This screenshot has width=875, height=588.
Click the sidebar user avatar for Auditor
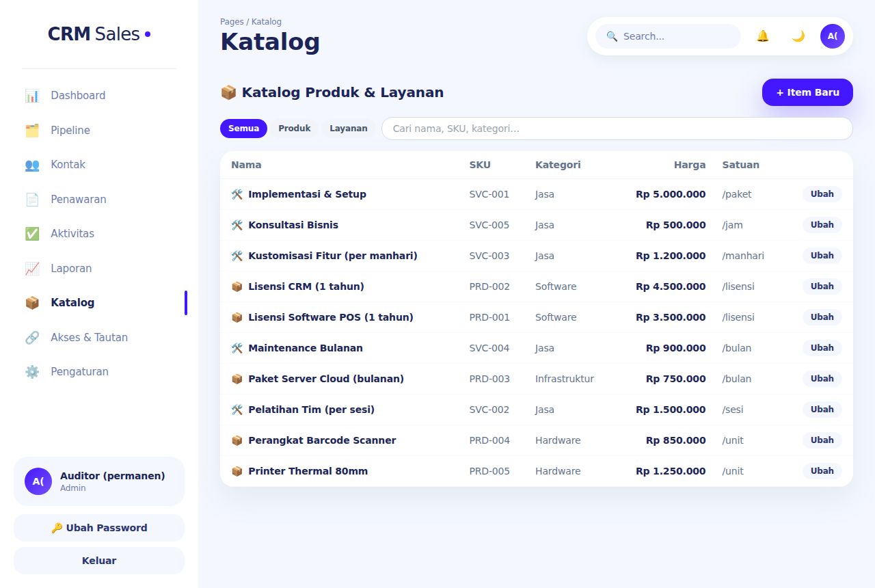coord(38,481)
